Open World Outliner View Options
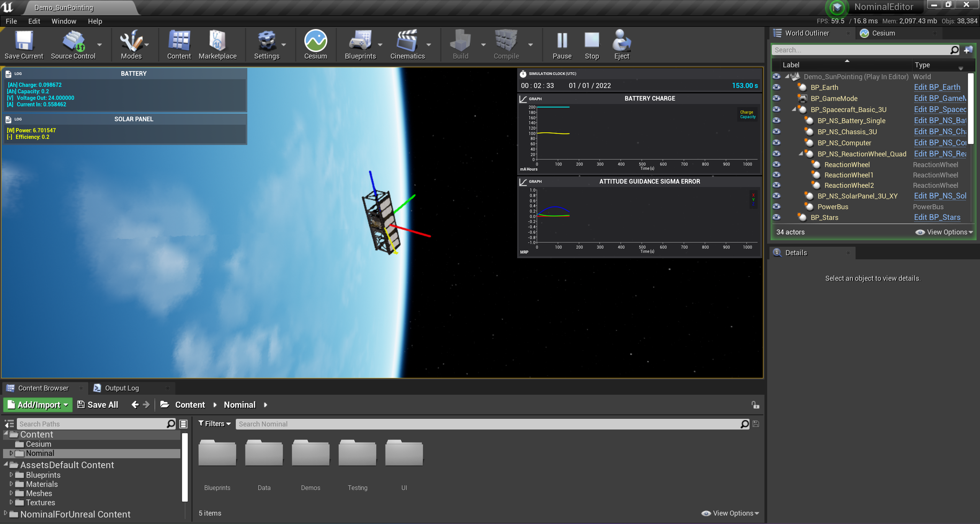Viewport: 980px width, 524px height. (x=944, y=232)
